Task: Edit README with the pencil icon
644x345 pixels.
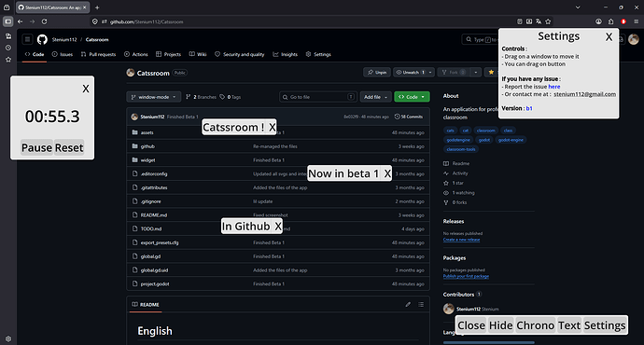Action: [408, 304]
